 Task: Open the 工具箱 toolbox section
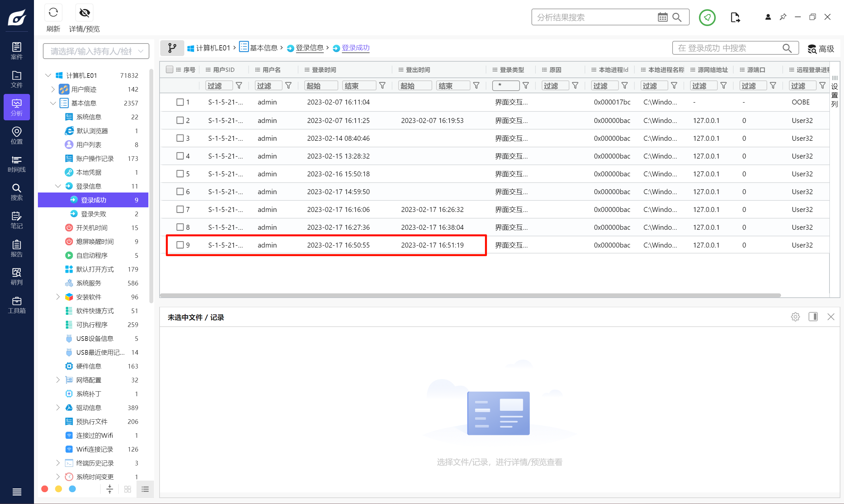16,305
